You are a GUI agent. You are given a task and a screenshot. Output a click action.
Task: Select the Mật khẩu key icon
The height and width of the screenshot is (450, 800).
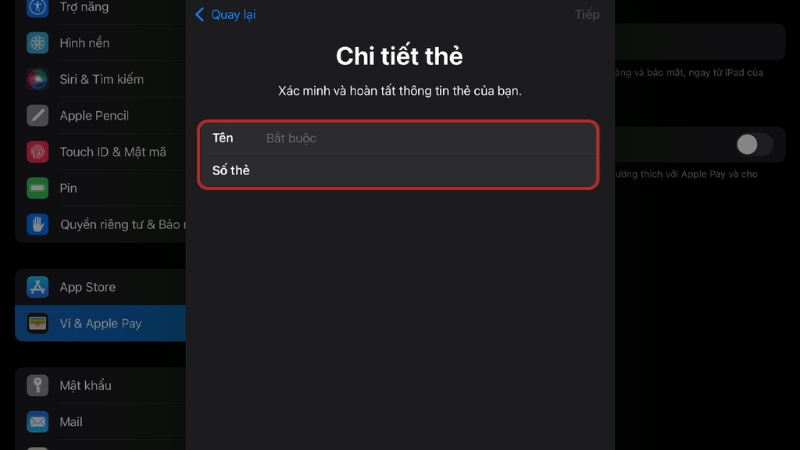pyautogui.click(x=37, y=385)
